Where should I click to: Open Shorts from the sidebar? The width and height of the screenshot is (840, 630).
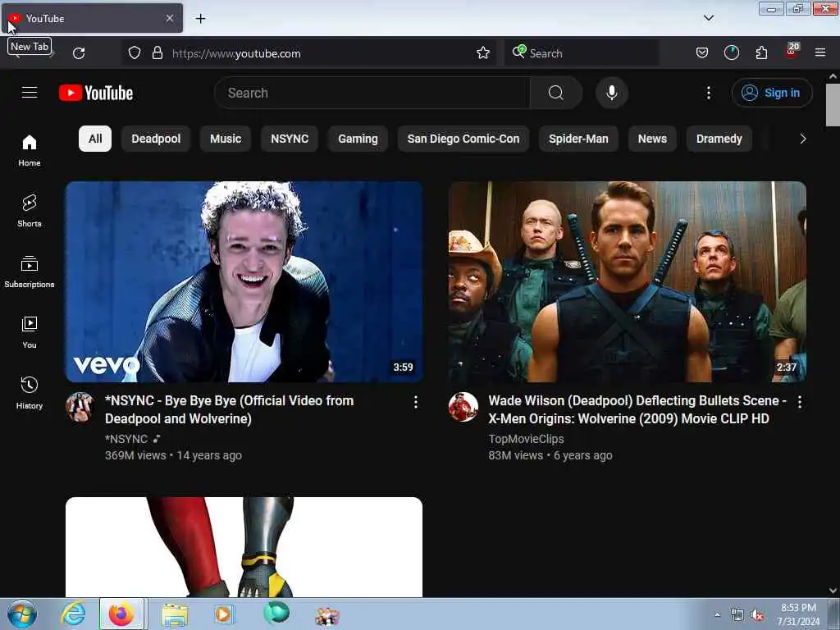point(30,211)
